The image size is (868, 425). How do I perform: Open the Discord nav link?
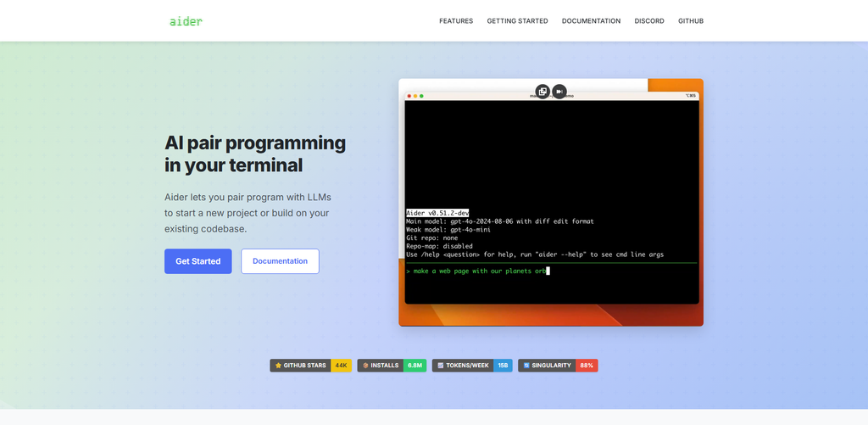pyautogui.click(x=649, y=21)
